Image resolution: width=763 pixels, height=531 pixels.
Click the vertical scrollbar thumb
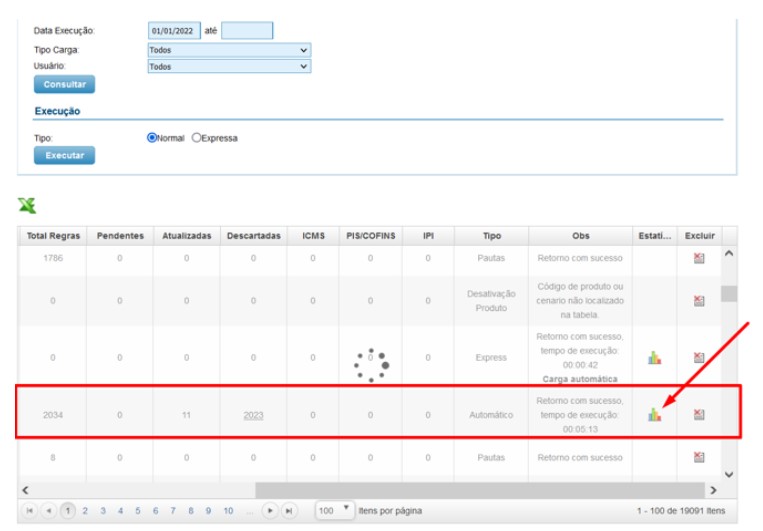[x=729, y=293]
